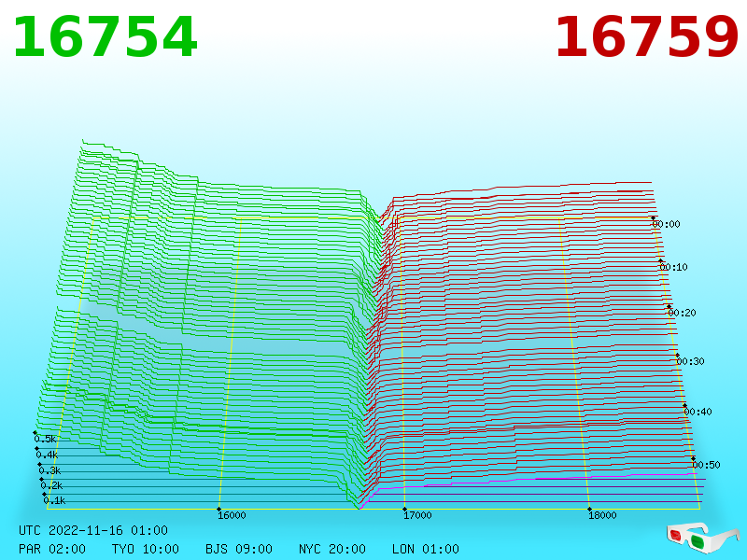Click the 0.4k volume axis label
747x560 pixels.
point(48,455)
